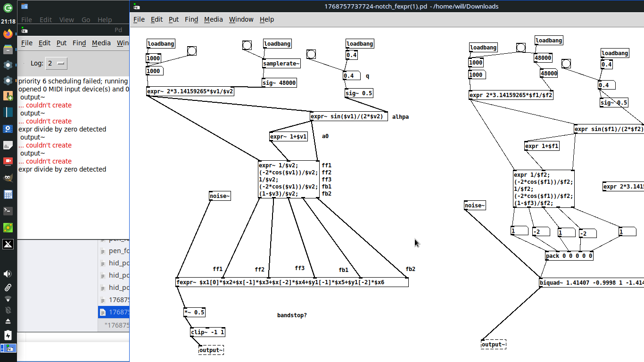
Task: Open Media menu in Pd console window
Action: [101, 43]
